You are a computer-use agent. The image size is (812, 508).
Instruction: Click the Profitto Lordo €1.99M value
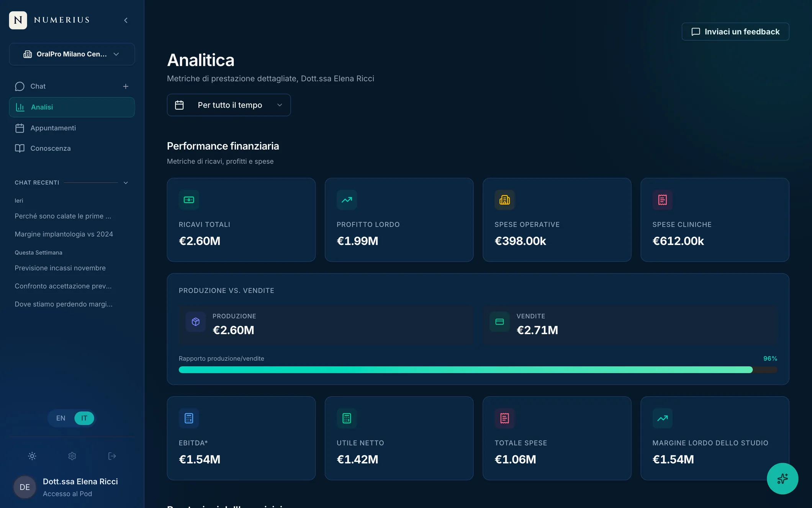pos(357,241)
